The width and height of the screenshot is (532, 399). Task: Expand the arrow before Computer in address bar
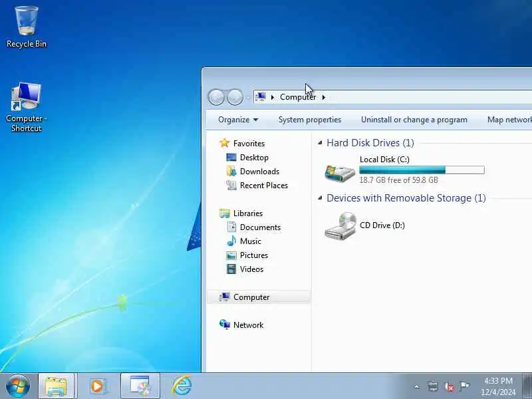click(273, 97)
